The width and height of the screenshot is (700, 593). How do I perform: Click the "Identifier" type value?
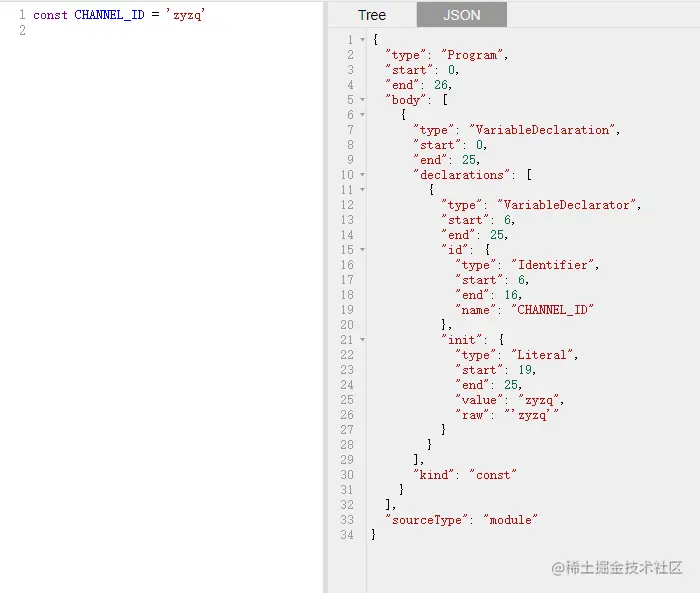click(553, 265)
